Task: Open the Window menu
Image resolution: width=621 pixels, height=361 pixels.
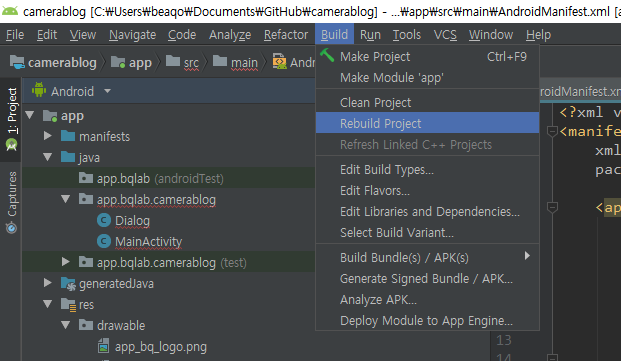Action: point(491,35)
